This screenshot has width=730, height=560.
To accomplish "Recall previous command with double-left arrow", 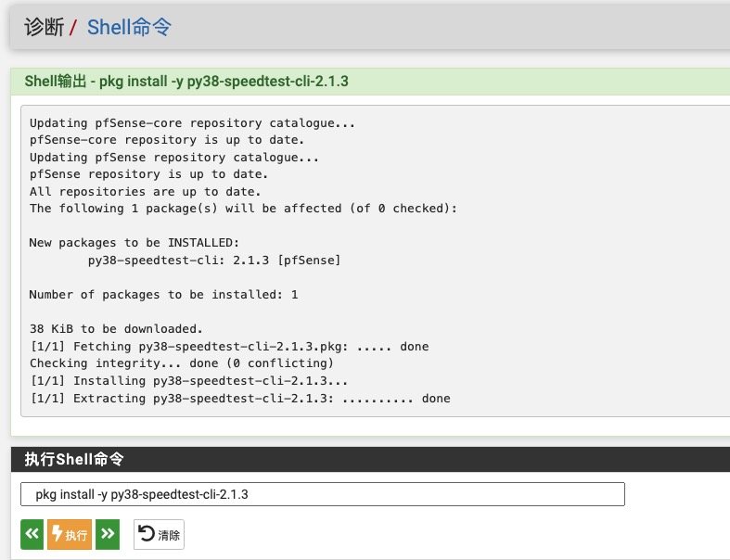I will coord(32,534).
